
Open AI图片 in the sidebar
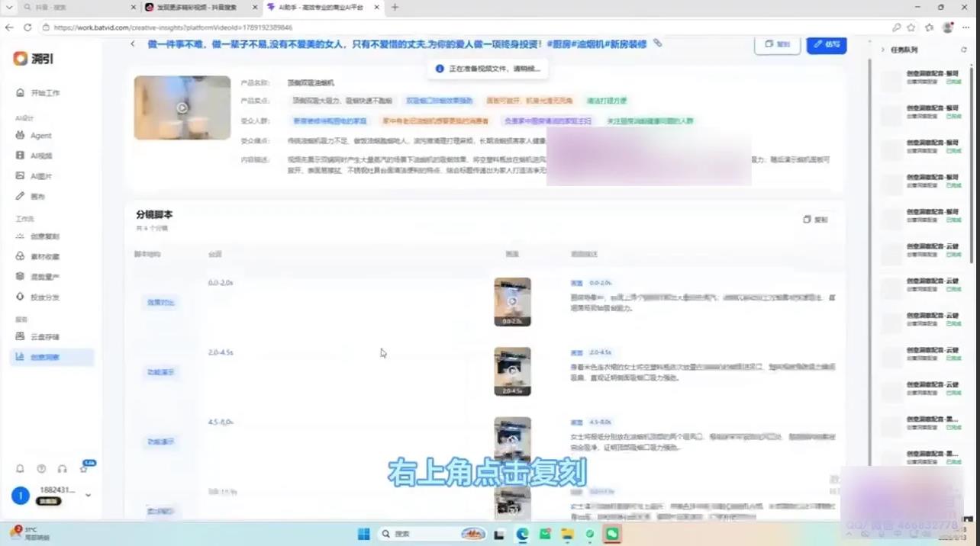click(34, 176)
